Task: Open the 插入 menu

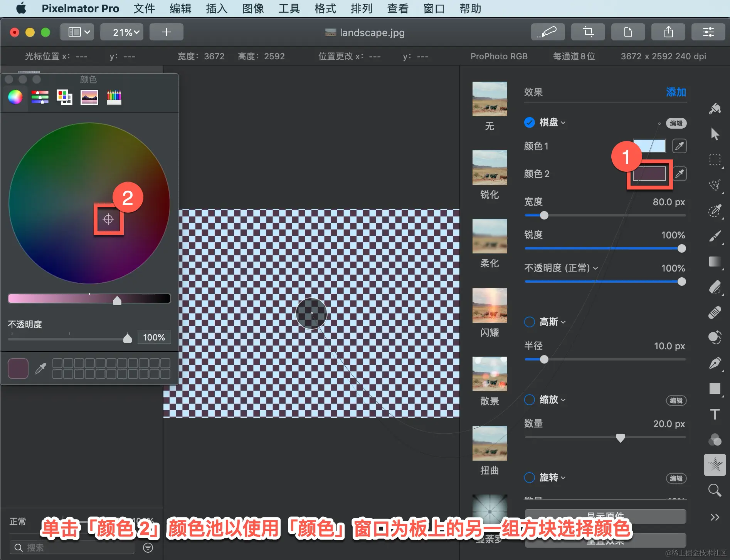Action: (217, 8)
